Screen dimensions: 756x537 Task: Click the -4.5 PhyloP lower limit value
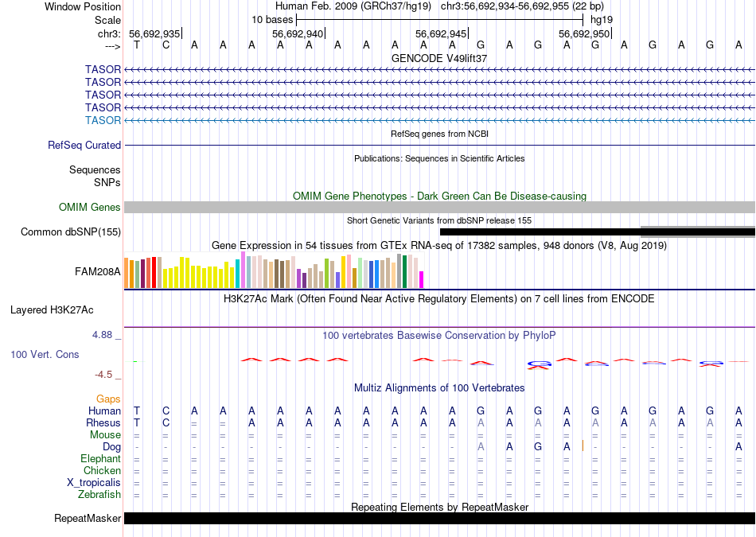(x=103, y=375)
